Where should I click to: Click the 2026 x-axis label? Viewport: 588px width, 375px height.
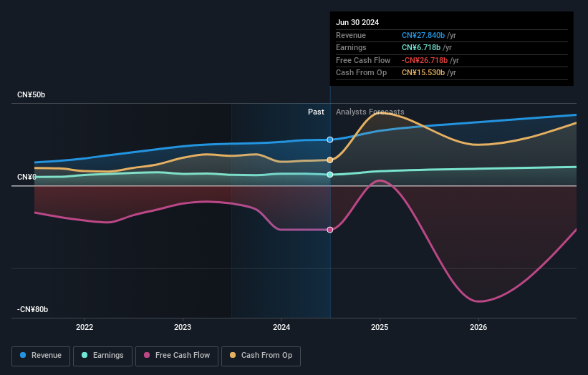[478, 327]
